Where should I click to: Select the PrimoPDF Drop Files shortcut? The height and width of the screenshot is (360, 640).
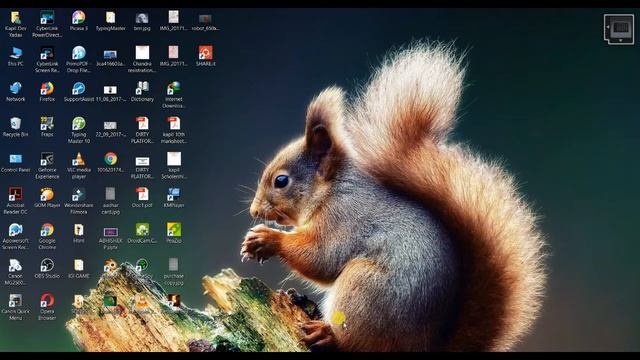[x=79, y=60]
